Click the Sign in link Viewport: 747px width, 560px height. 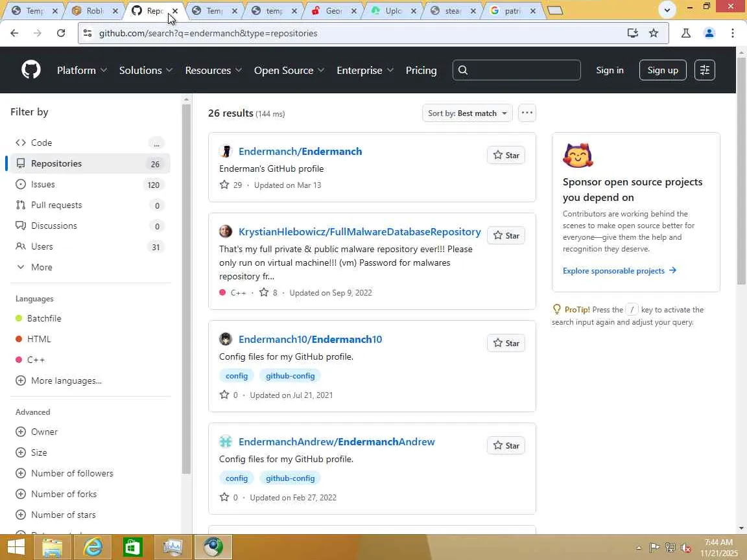tap(610, 70)
